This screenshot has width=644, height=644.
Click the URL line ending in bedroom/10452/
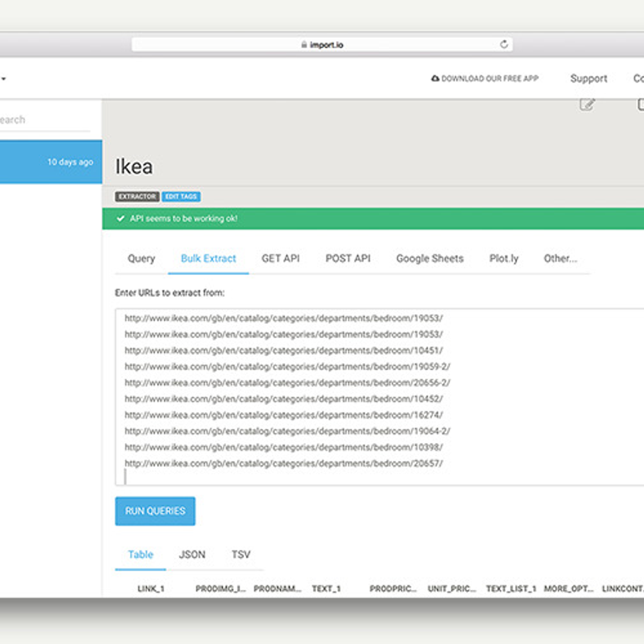284,399
